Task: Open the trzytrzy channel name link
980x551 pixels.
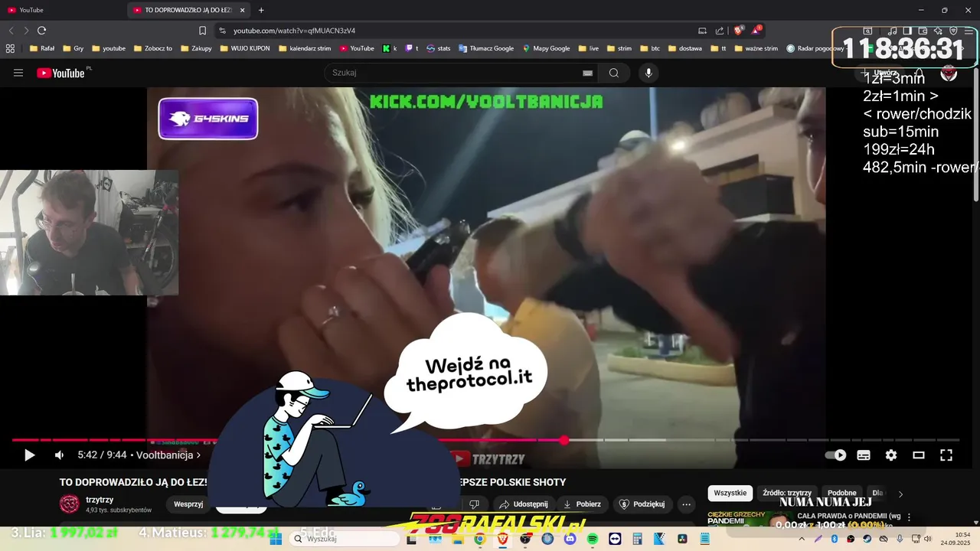Action: pyautogui.click(x=100, y=500)
